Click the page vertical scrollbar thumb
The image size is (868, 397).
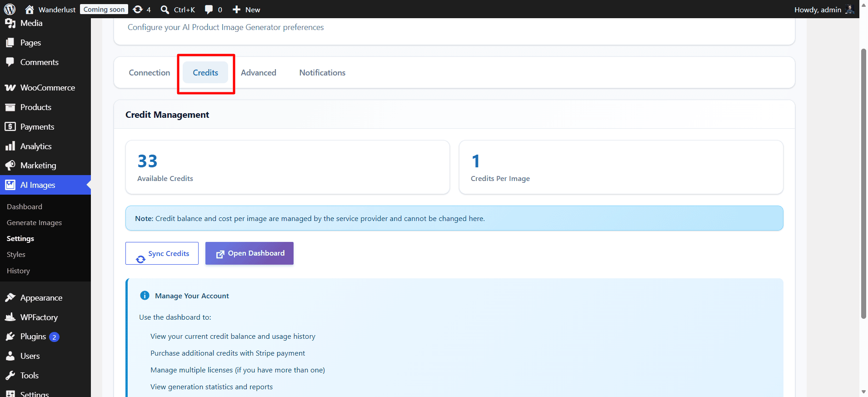[863, 183]
